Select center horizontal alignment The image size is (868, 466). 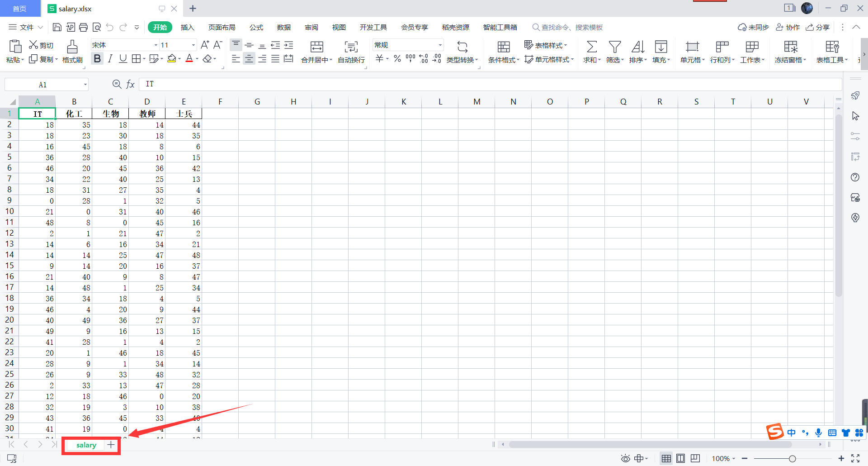(249, 59)
